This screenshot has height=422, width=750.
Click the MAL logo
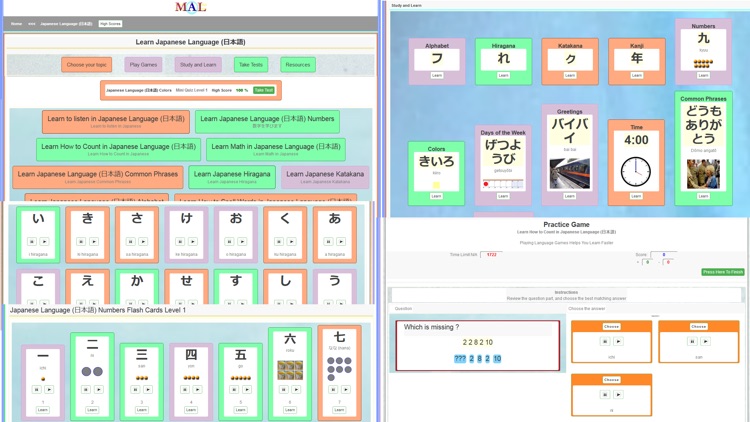[x=190, y=7]
